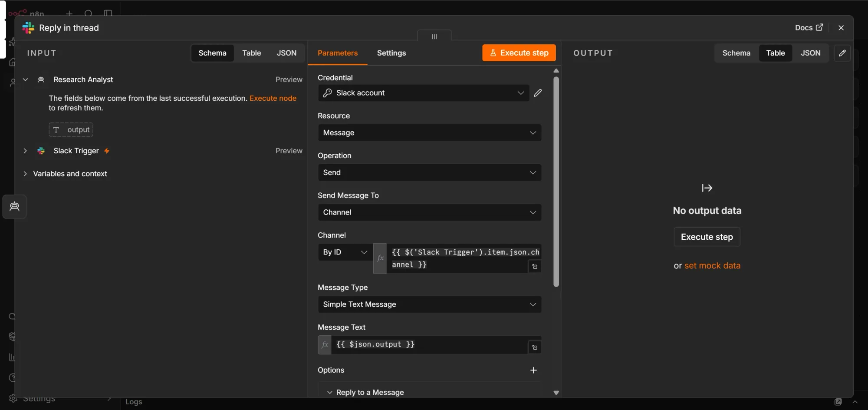Open the Logs panel behind the dialog
Screen dimensions: 868x410
[134, 402]
